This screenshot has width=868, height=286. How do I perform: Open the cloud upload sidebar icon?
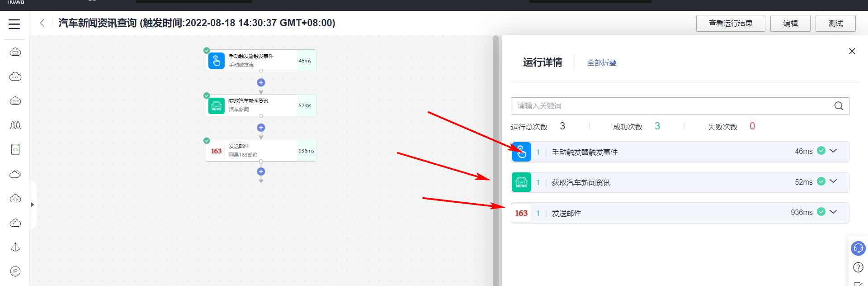coord(15,199)
